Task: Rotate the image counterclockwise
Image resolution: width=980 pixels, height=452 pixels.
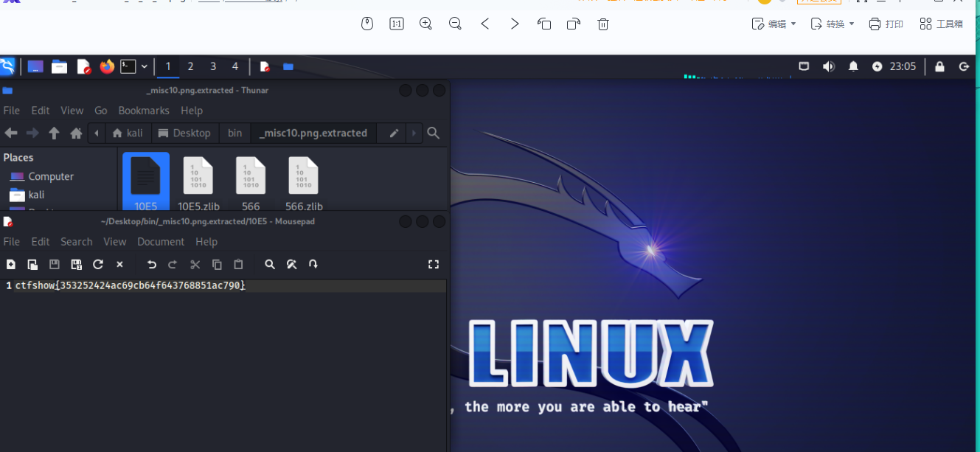Action: tap(544, 24)
